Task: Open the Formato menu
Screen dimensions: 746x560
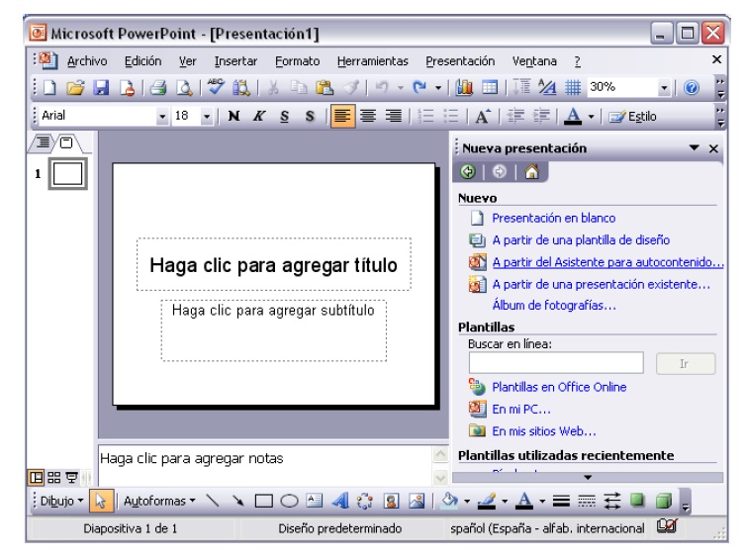Action: click(298, 61)
